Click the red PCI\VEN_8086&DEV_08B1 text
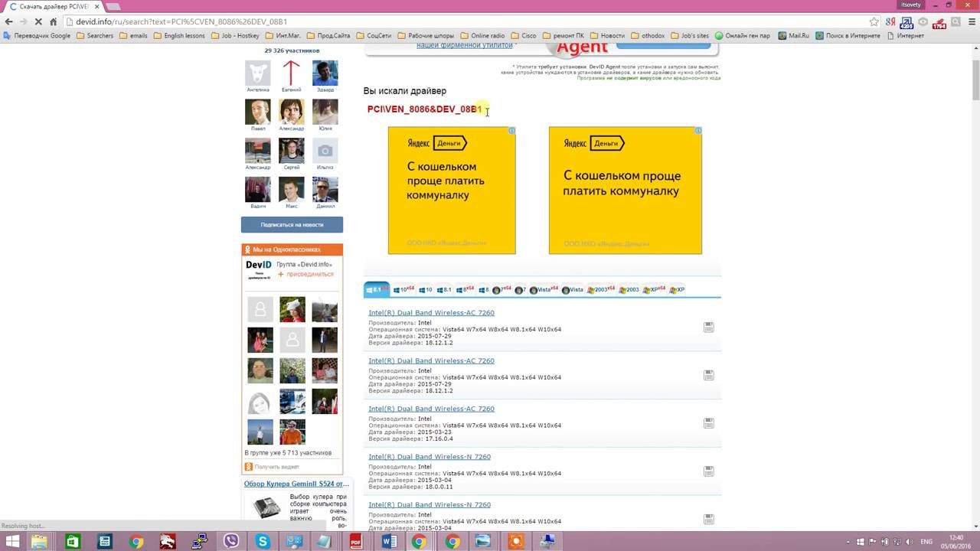The width and height of the screenshot is (980, 551). point(425,109)
